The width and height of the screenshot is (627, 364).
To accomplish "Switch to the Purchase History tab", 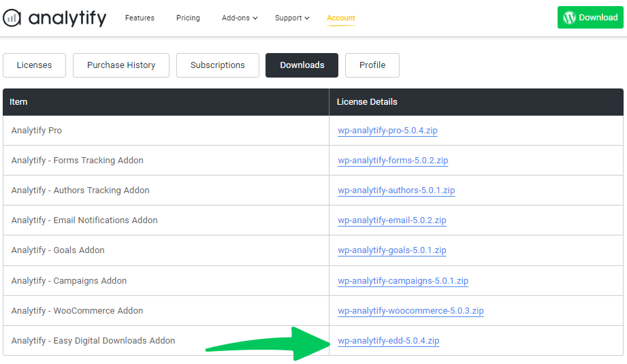I will 121,65.
